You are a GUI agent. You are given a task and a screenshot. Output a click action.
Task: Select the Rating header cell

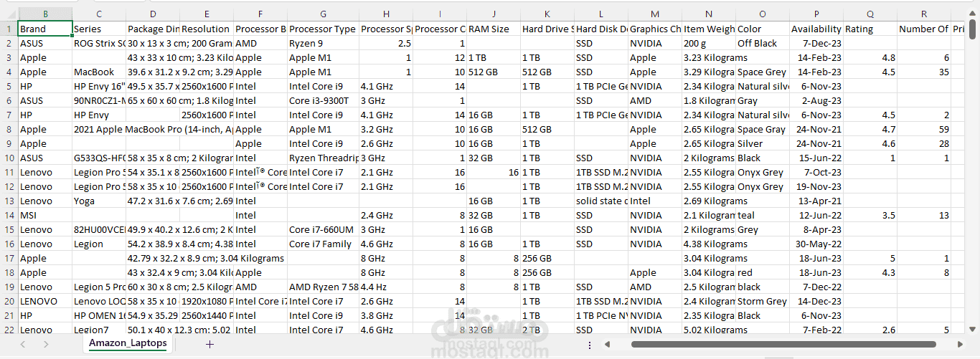click(870, 29)
